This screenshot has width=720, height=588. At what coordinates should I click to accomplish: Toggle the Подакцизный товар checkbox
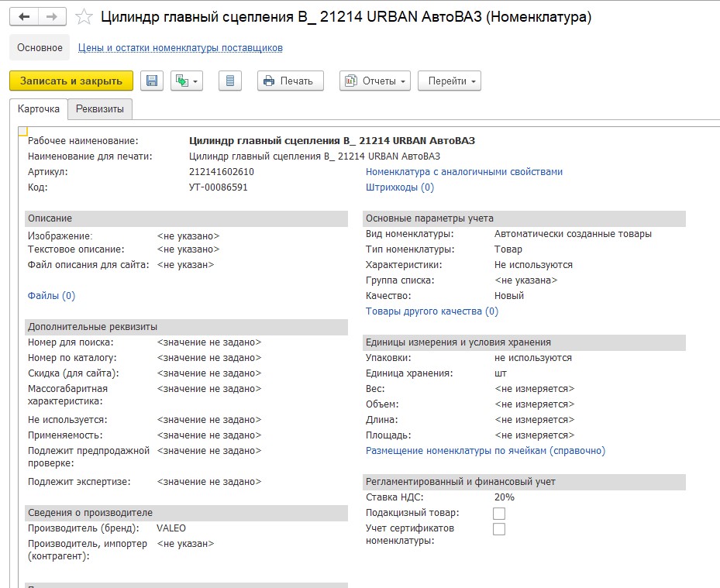(499, 513)
